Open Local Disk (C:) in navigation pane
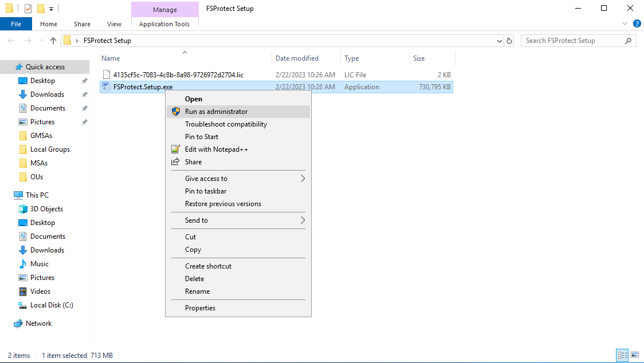644x363 pixels. (52, 305)
